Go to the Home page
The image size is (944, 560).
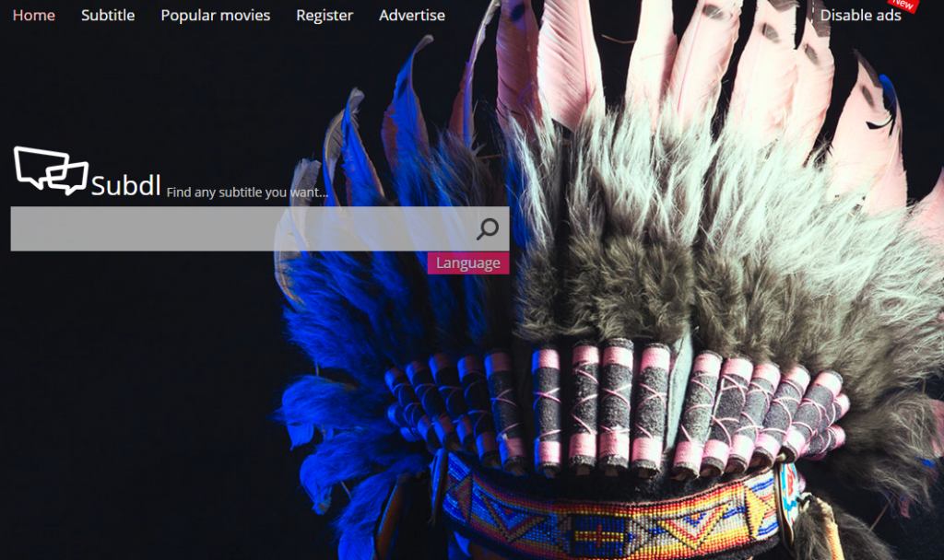[x=33, y=15]
